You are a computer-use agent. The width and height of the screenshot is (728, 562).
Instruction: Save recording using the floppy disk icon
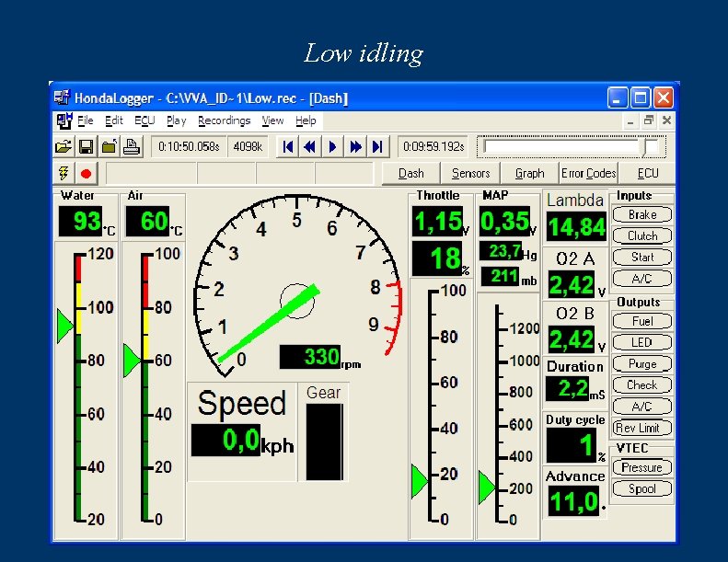[86, 147]
